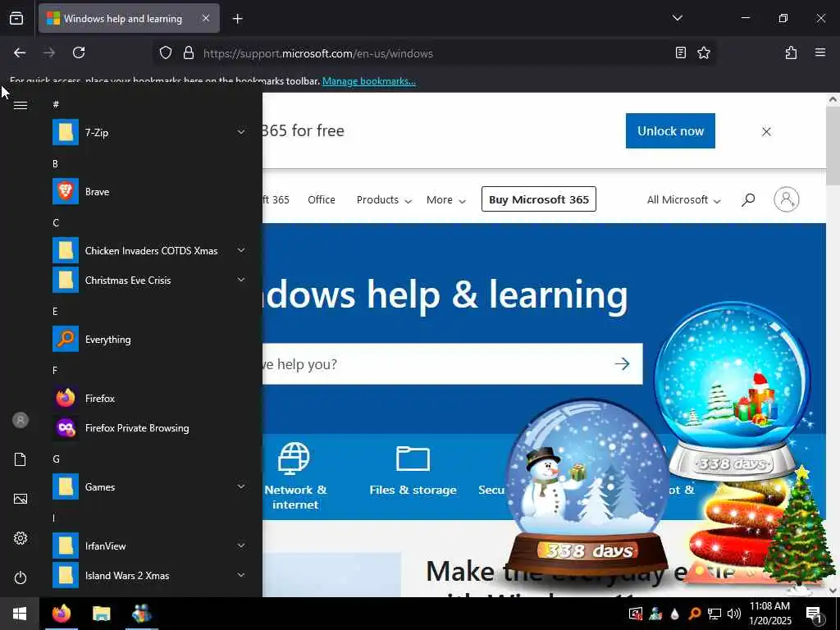This screenshot has height=630, width=840.
Task: Submit the help search arrow
Action: [622, 363]
